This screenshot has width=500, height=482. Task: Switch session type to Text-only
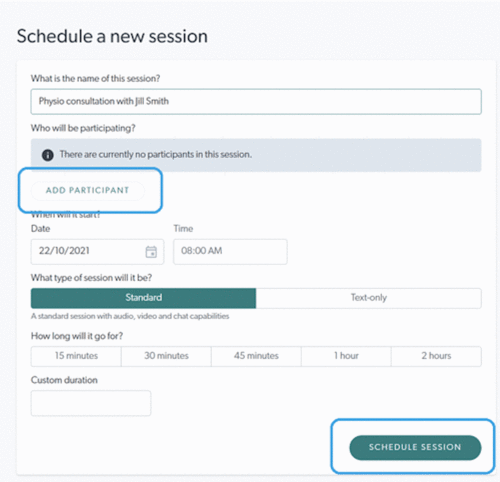click(x=369, y=298)
